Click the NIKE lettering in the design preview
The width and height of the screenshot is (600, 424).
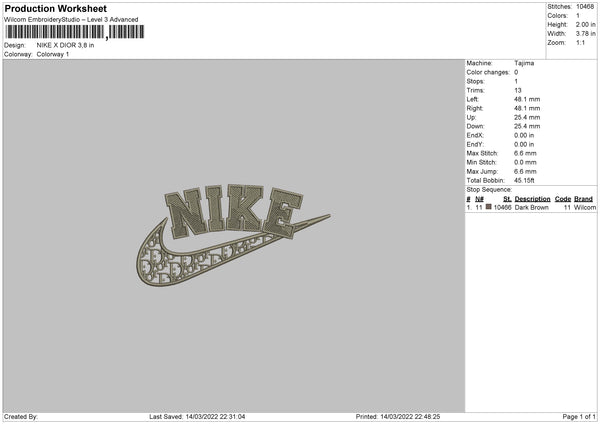(x=234, y=210)
